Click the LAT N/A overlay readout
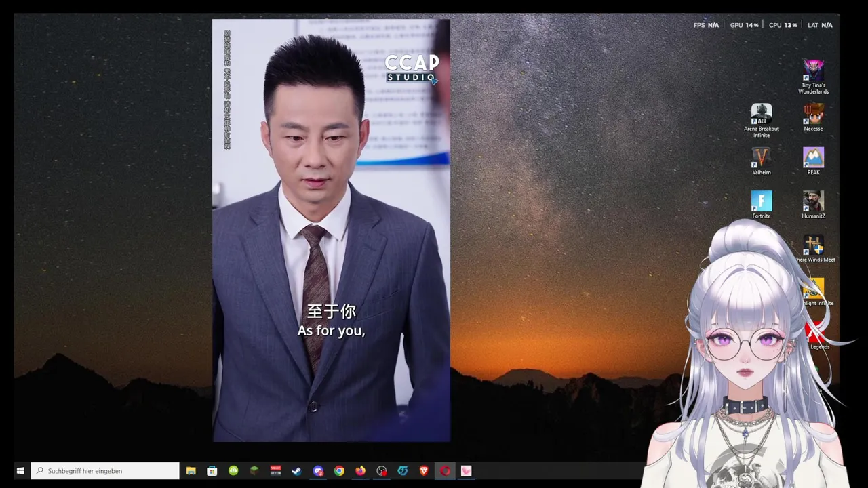The width and height of the screenshot is (868, 488). pos(820,25)
